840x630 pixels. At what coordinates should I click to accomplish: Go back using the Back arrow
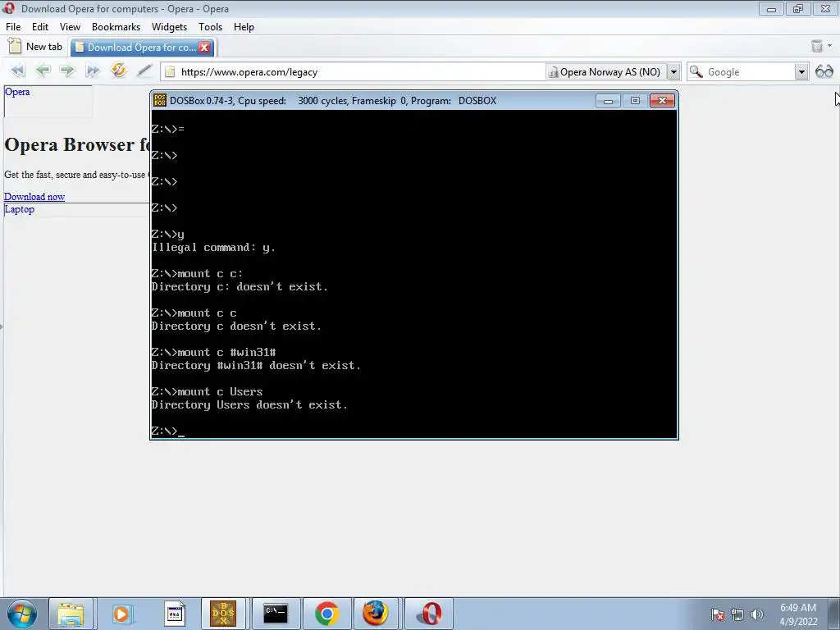coord(43,71)
